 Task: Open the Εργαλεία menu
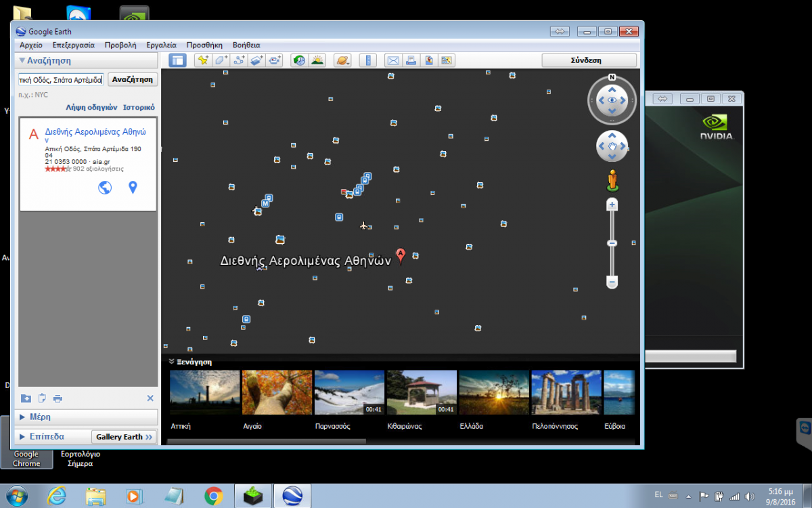point(161,45)
